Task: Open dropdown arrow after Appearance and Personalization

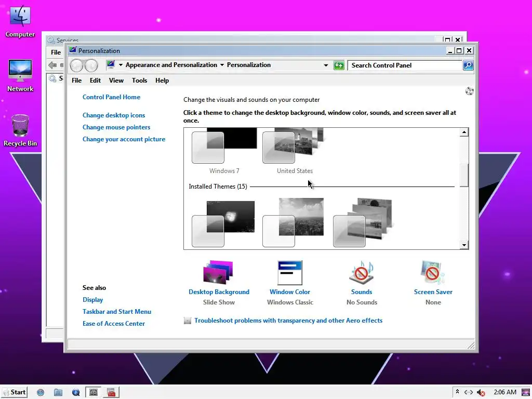Action: (222, 65)
